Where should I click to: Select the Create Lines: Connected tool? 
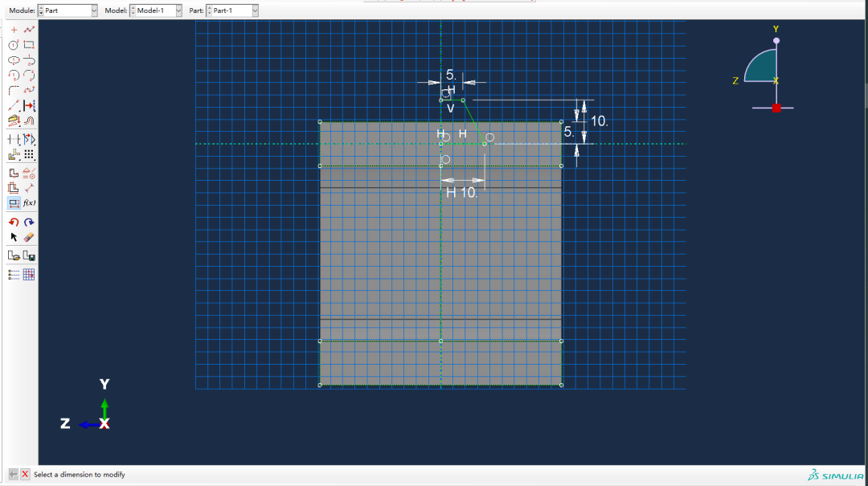tap(30, 30)
